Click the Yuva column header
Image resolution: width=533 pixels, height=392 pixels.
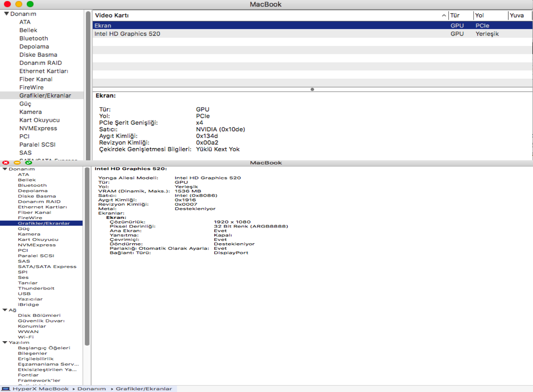519,15
